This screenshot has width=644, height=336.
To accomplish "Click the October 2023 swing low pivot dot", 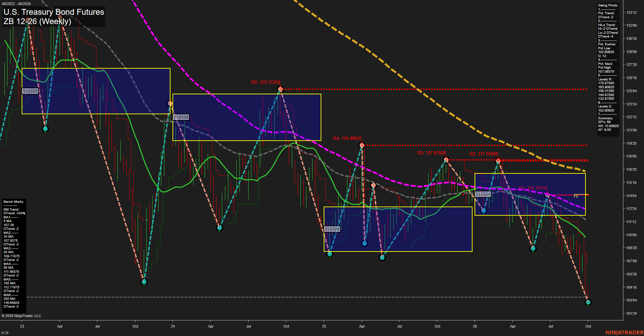I will pyautogui.click(x=144, y=282).
